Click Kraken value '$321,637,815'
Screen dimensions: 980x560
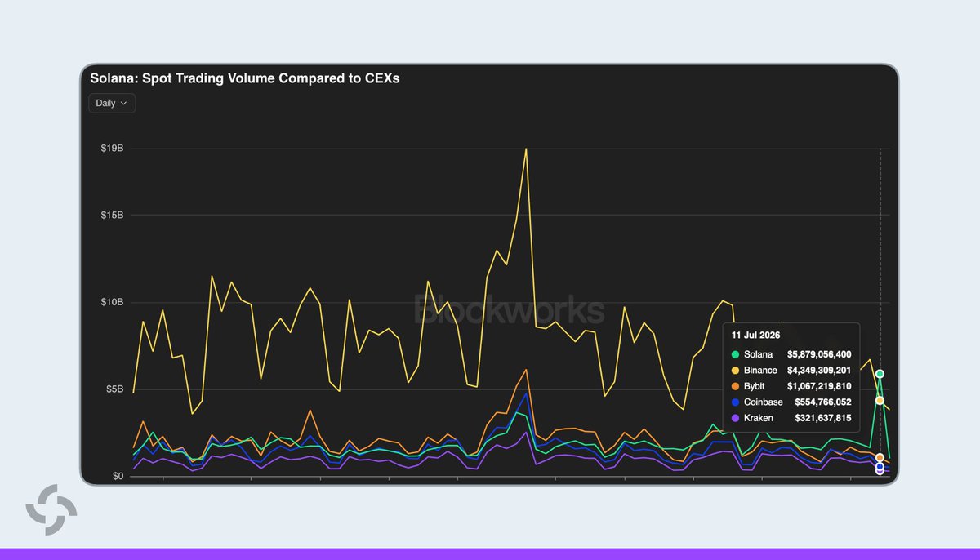click(823, 418)
